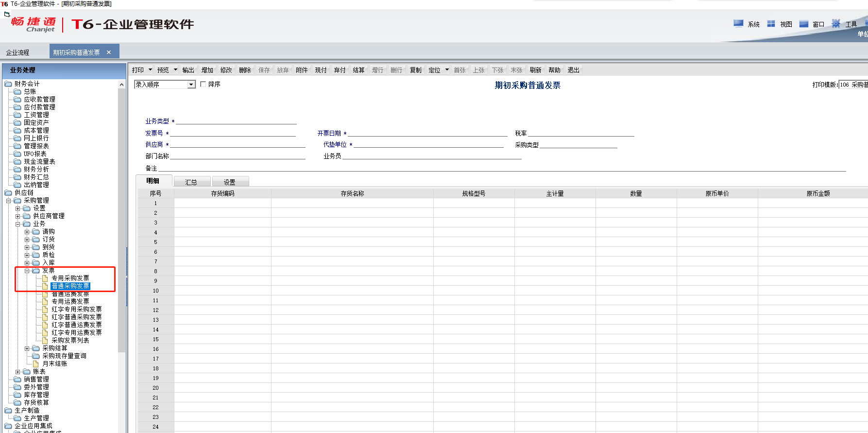Click the 存货编码 column header
The height and width of the screenshot is (433, 868).
click(x=222, y=193)
